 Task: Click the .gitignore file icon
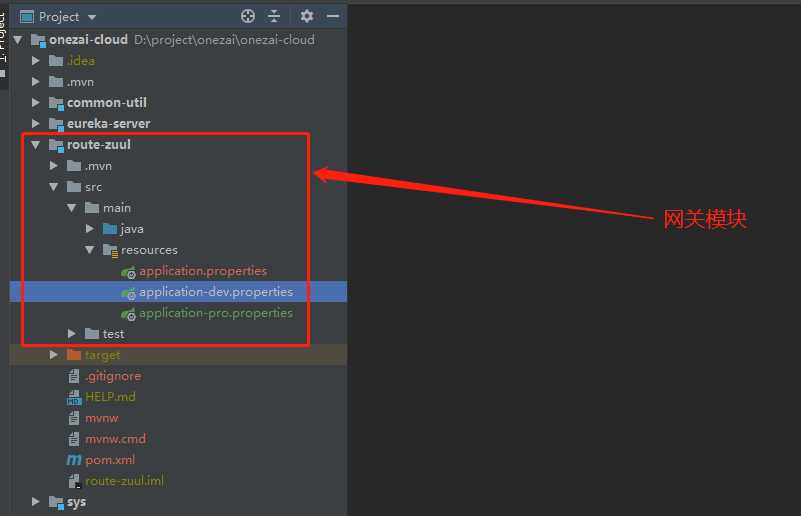(x=74, y=376)
